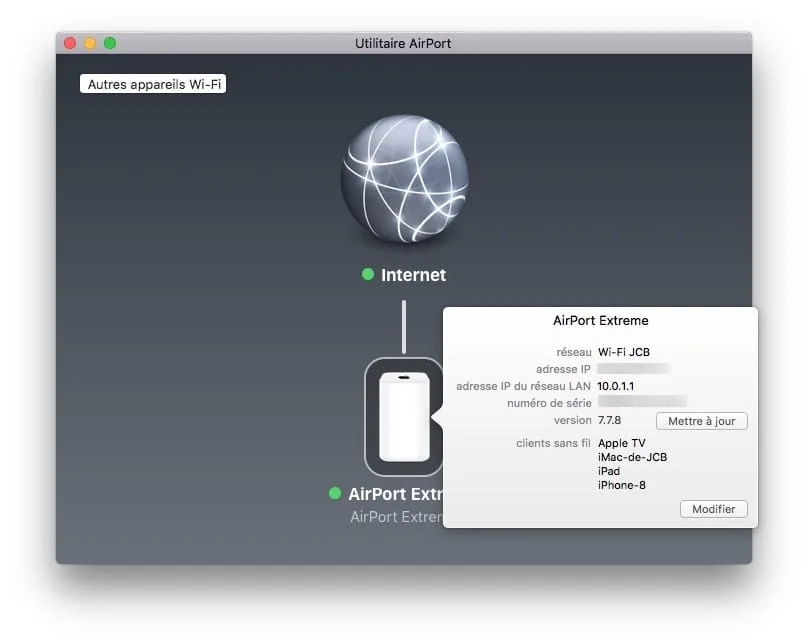Viewport: 808px width, 644px height.
Task: Click the version 7.7.8 label
Action: point(611,420)
